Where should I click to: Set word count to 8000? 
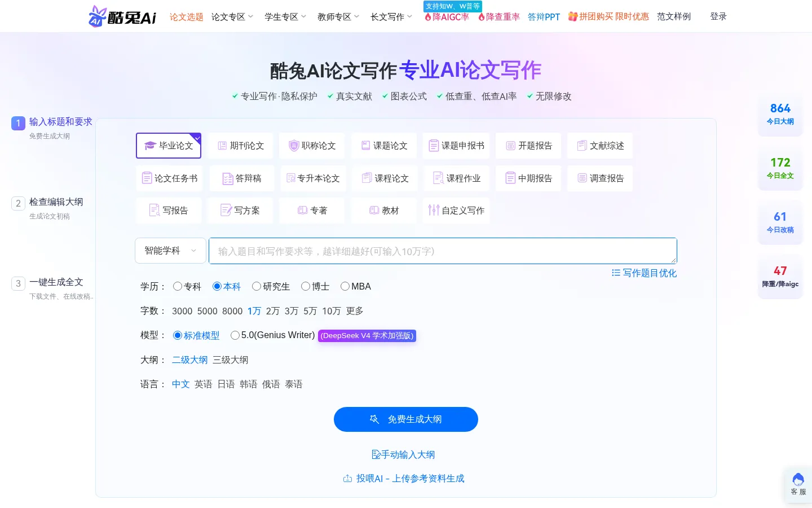(x=232, y=311)
